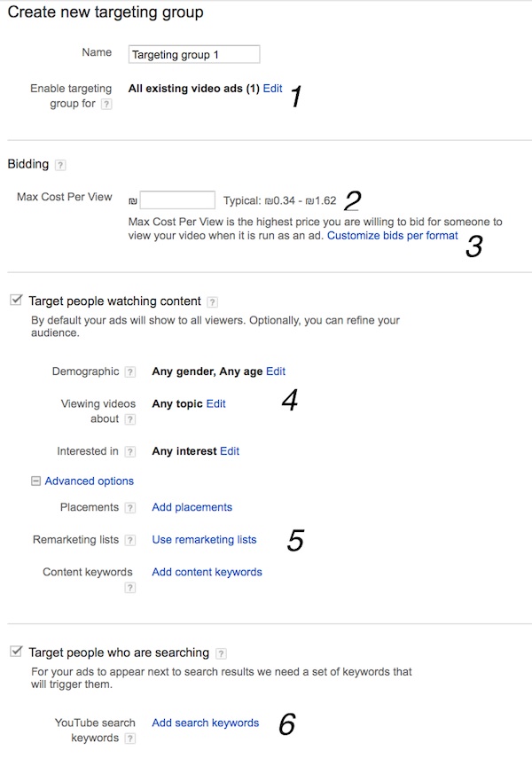Screen dimensions: 532x774
Task: Open help icon next to Interested in
Action: (x=129, y=451)
